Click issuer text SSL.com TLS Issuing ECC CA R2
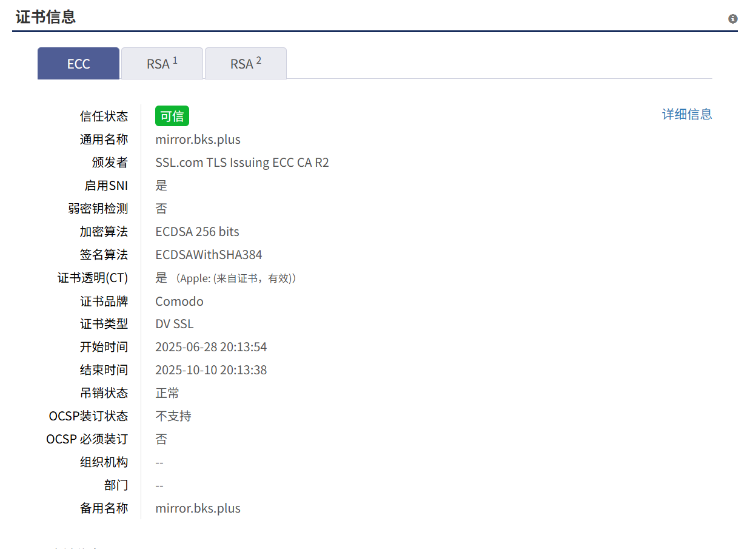Image resolution: width=756 pixels, height=549 pixels. coord(242,163)
